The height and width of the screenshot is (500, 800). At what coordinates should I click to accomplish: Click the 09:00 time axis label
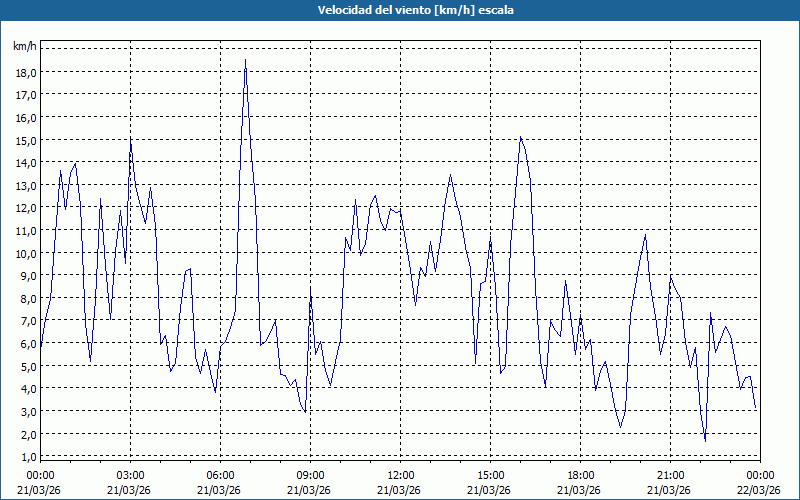click(310, 475)
